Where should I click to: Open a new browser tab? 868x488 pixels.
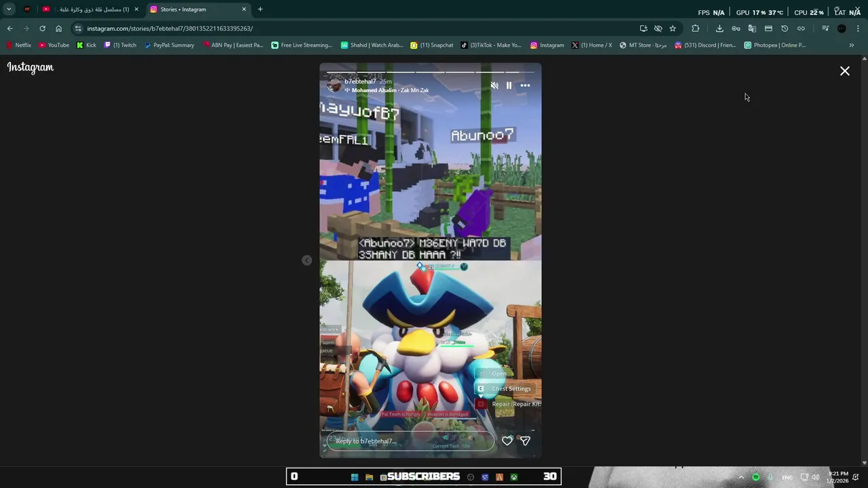[260, 9]
